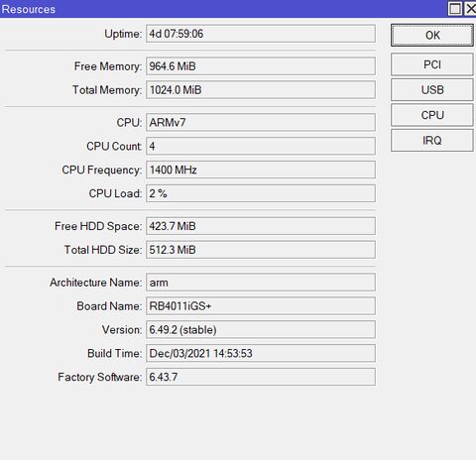Image resolution: width=476 pixels, height=460 pixels.
Task: Click the CPU field showing ARMv7
Action: [261, 122]
